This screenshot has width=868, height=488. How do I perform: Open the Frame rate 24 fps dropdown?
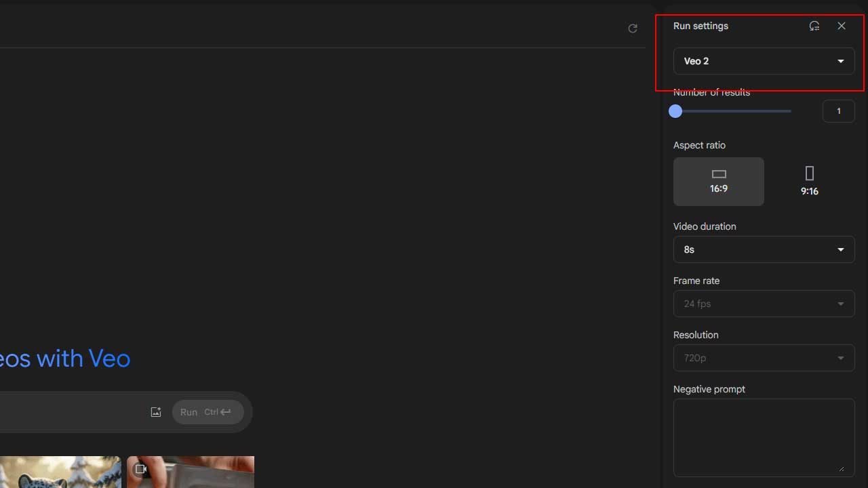(764, 304)
